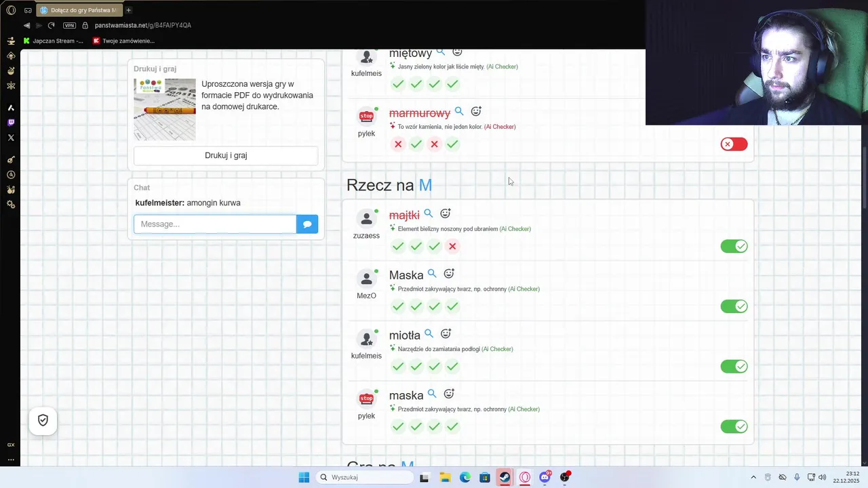The height and width of the screenshot is (488, 868).
Task: Open File Explorer from the taskbar
Action: click(445, 477)
